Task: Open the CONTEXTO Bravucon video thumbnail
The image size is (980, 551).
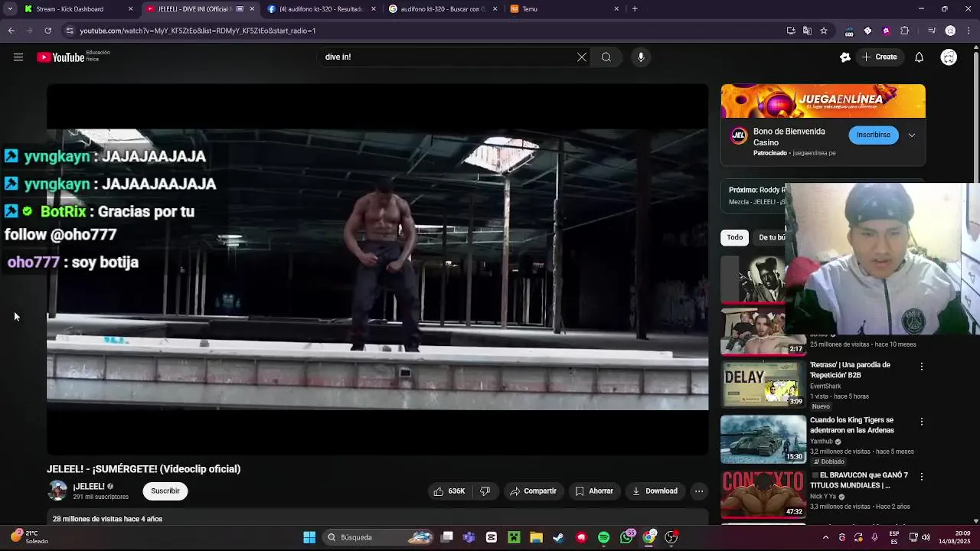Action: tap(763, 494)
